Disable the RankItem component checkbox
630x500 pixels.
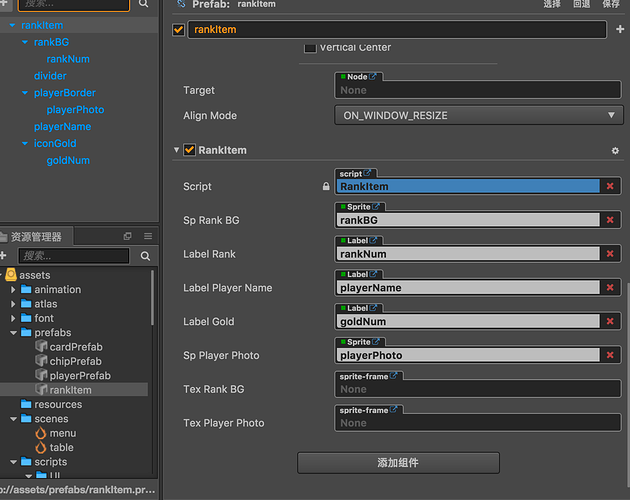pyautogui.click(x=189, y=150)
